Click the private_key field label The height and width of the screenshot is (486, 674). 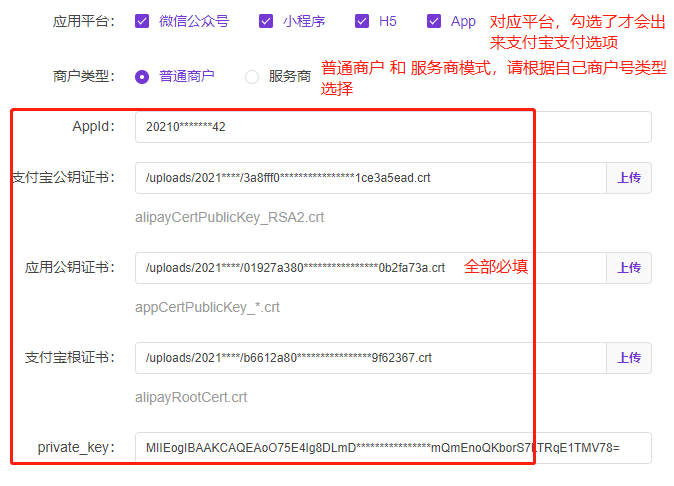[77, 448]
